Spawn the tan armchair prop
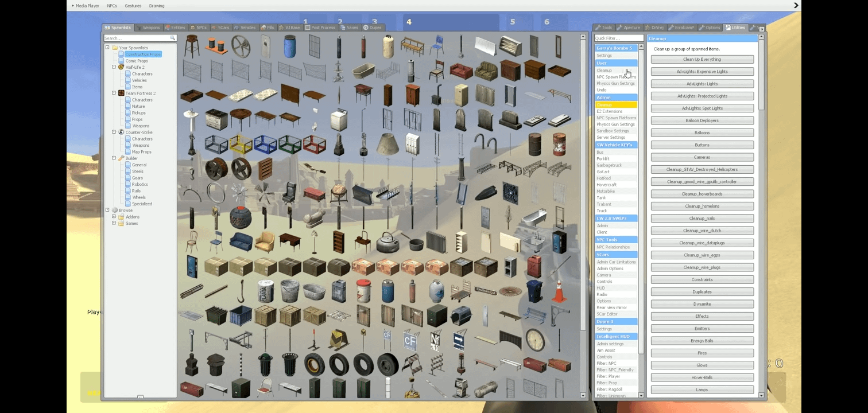The image size is (868, 413). coord(265,242)
